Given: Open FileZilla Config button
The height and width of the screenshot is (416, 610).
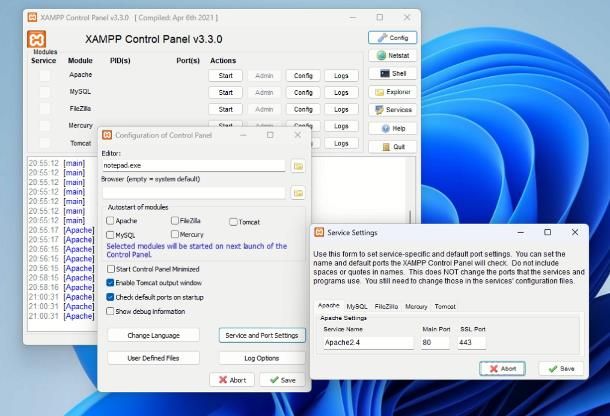Looking at the screenshot, I should pyautogui.click(x=303, y=109).
